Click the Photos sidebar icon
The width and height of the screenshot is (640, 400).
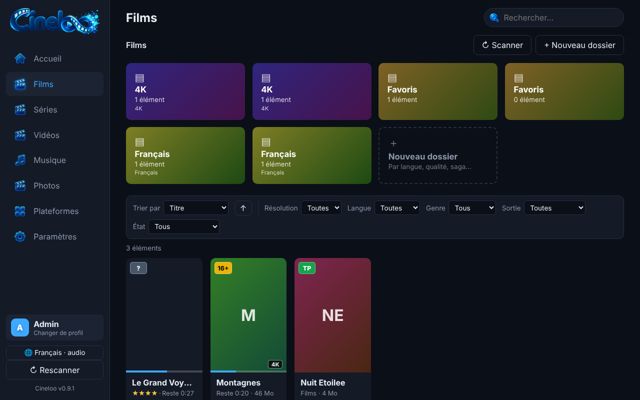20,186
